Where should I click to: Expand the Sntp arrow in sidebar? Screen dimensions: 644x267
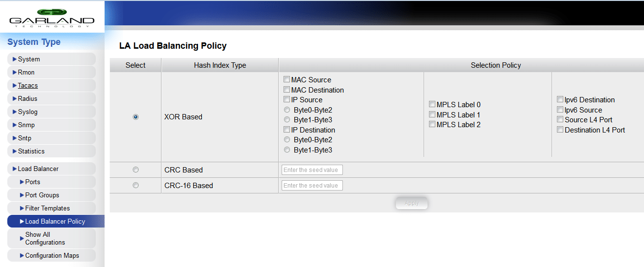(x=15, y=138)
